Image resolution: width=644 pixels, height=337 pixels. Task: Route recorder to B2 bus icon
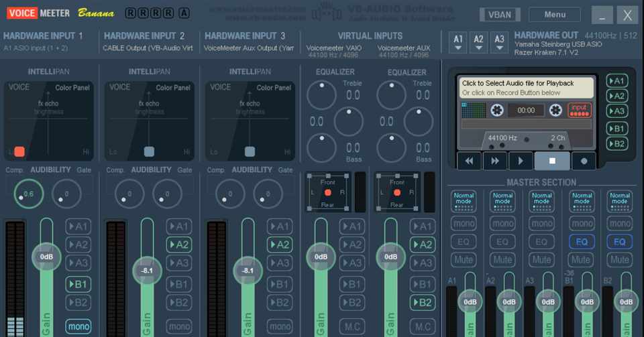[x=617, y=144]
